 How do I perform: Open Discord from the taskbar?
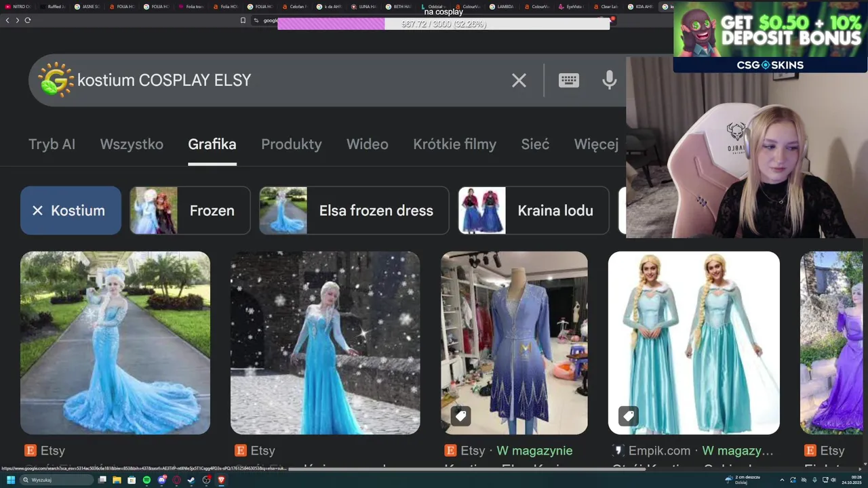[162, 480]
